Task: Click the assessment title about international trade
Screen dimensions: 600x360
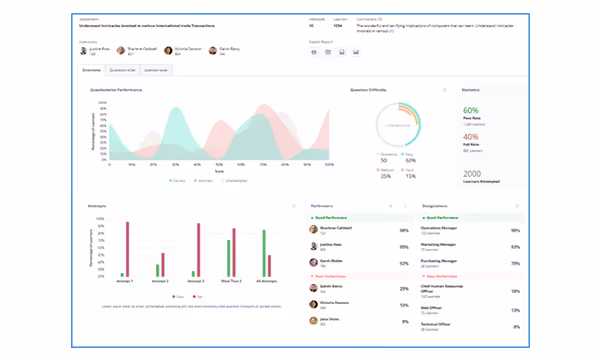Action: pyautogui.click(x=147, y=26)
